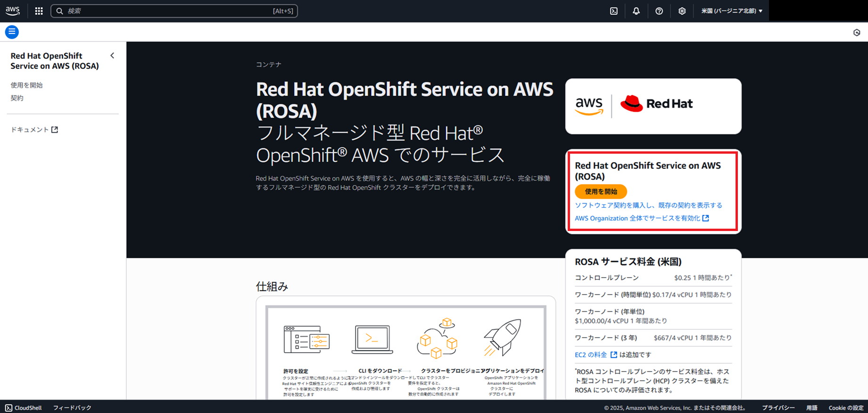Launch CloudShell from the top bar icon

(x=614, y=11)
